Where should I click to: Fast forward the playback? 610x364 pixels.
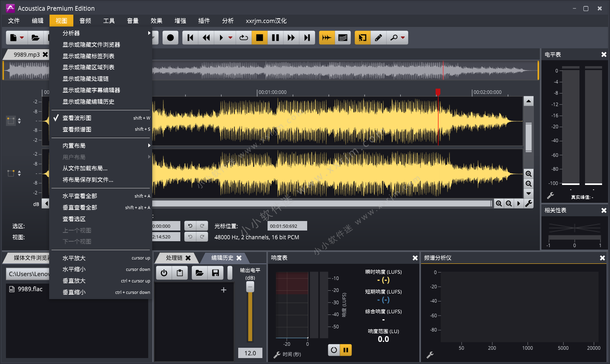coord(291,38)
